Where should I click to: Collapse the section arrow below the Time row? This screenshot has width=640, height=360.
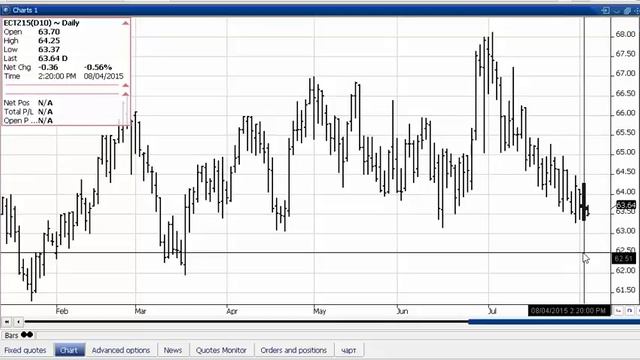click(125, 85)
